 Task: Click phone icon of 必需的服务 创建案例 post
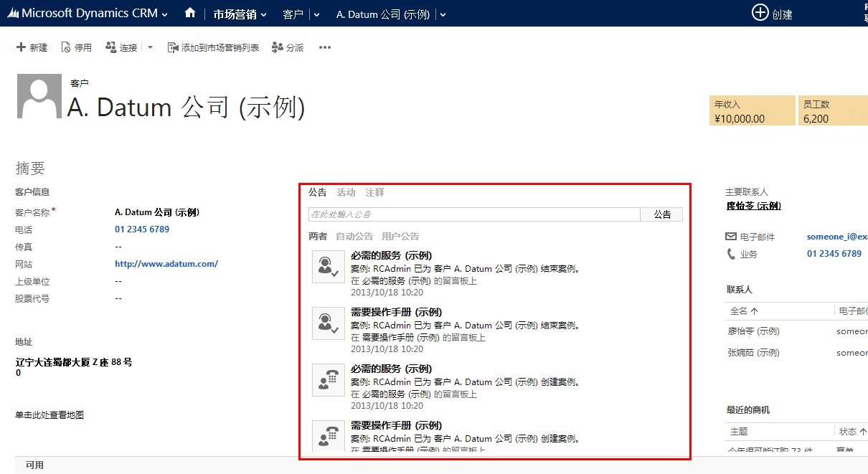[x=329, y=380]
